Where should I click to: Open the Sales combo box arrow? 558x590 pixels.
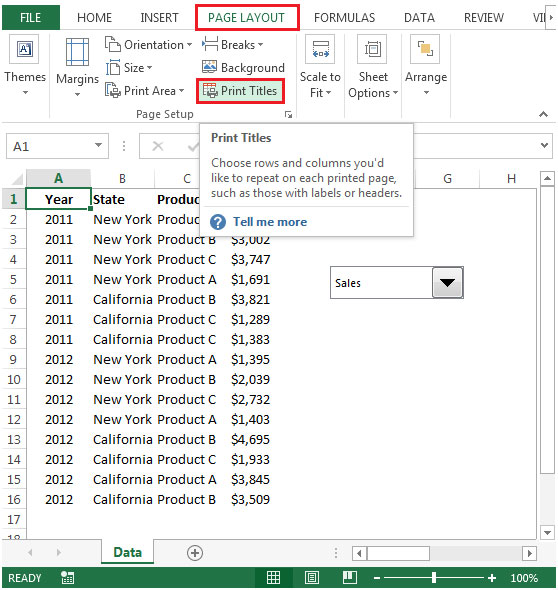coord(447,283)
